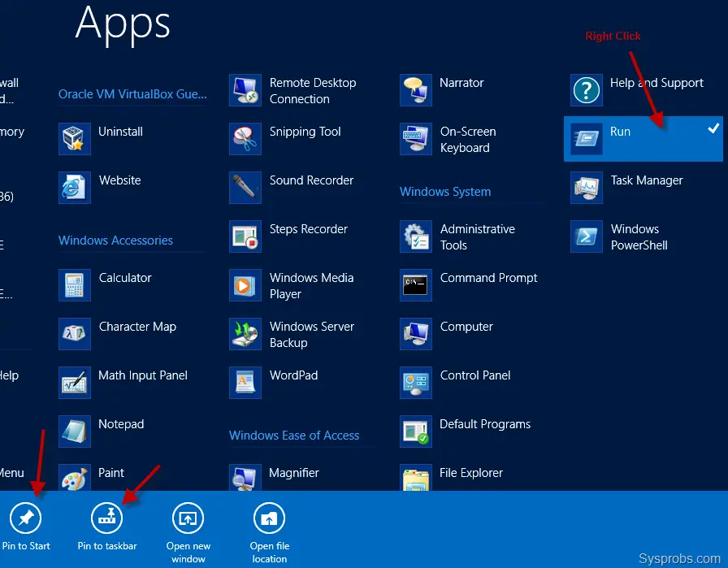Click the 'WordPad' label text
The image size is (728, 568).
click(x=293, y=375)
